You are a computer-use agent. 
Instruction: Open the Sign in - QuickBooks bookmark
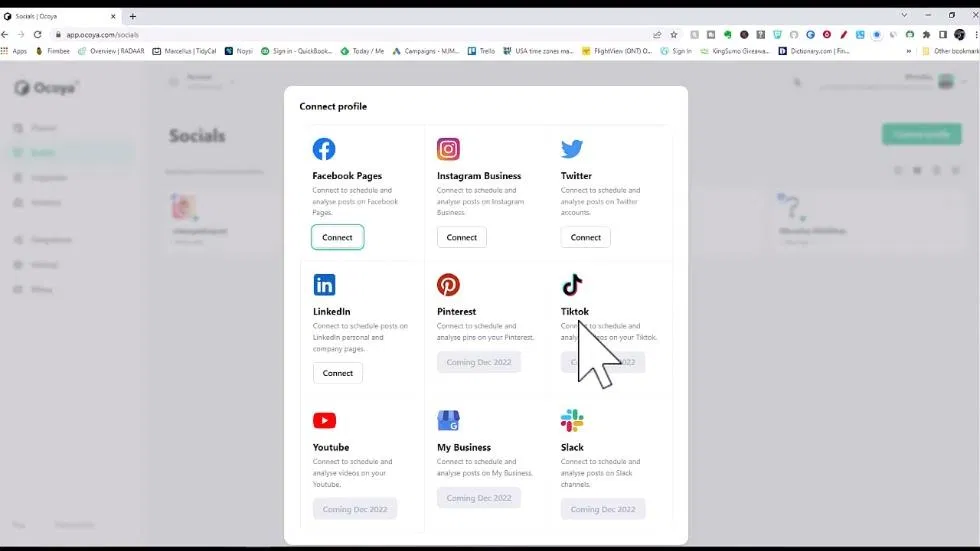(x=297, y=51)
